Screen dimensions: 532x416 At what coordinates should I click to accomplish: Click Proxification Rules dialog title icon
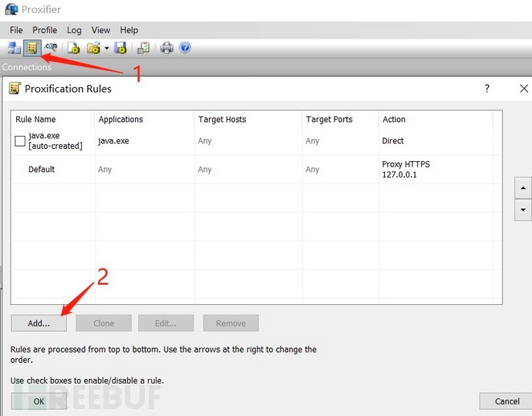click(15, 88)
